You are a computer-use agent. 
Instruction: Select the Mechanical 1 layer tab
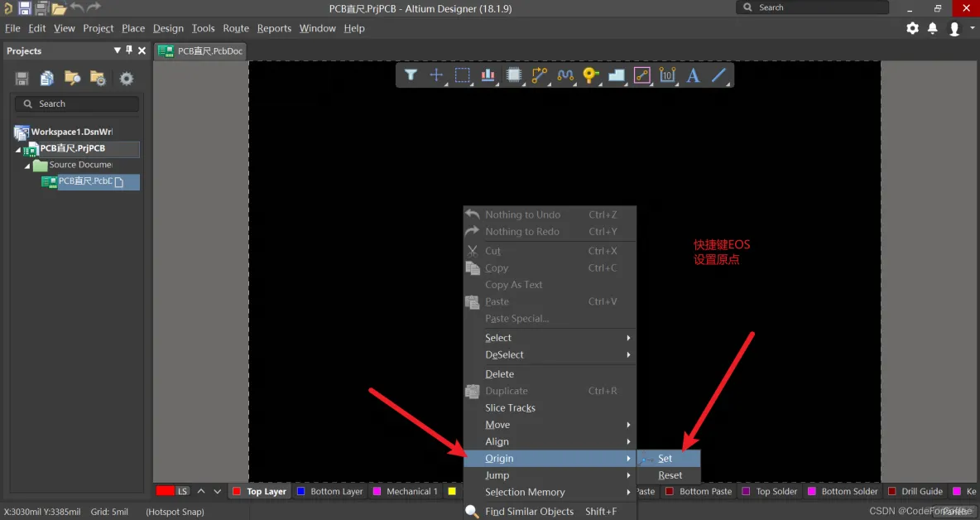click(x=406, y=491)
